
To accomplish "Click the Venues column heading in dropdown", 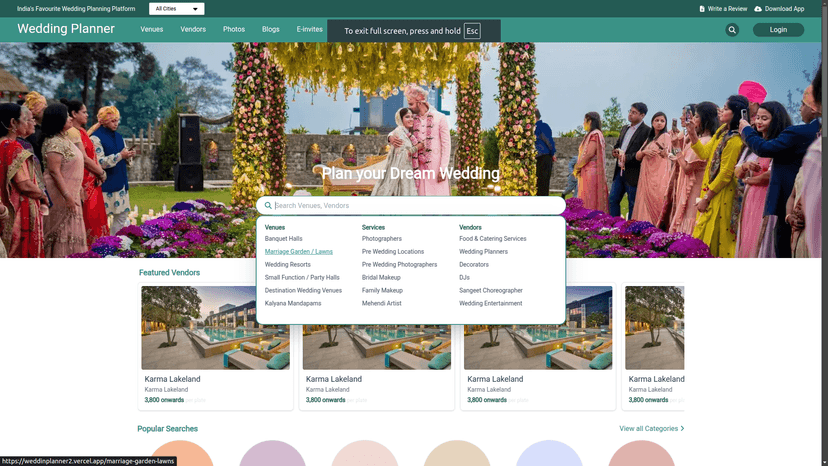I will (x=275, y=227).
